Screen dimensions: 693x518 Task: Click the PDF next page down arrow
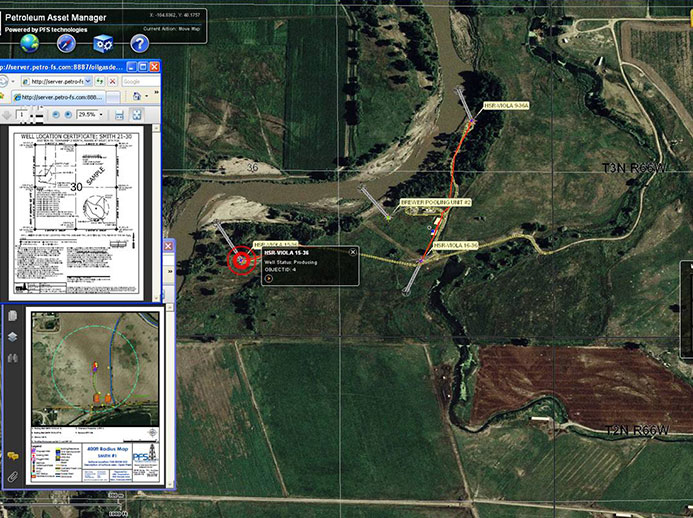click(x=7, y=115)
